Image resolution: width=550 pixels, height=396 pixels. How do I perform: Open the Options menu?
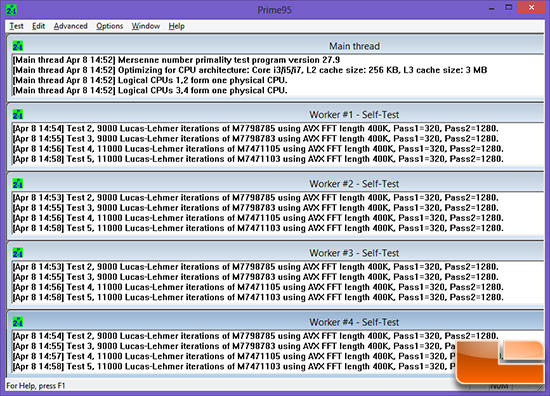(109, 26)
